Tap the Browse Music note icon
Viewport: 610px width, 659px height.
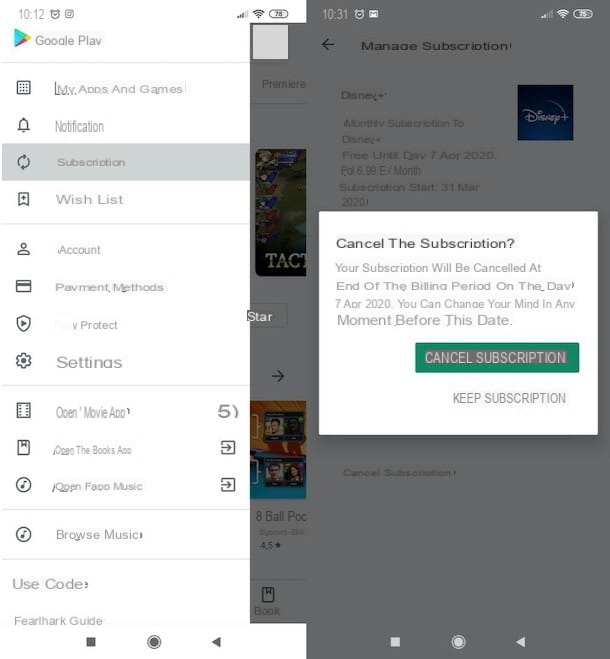[x=24, y=534]
